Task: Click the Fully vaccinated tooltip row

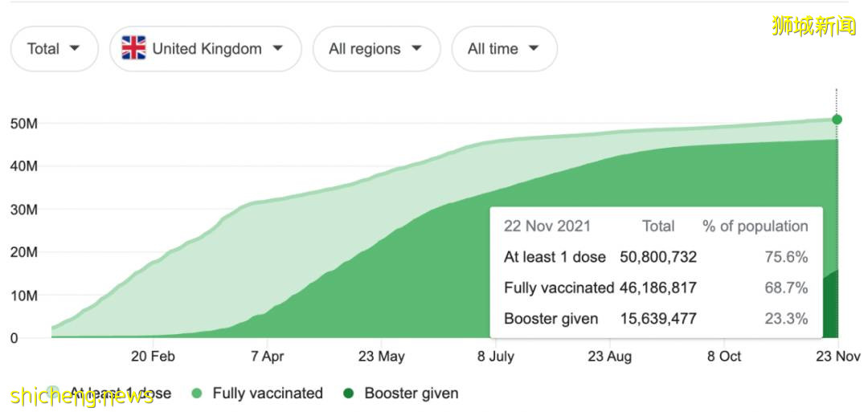Action: point(655,288)
